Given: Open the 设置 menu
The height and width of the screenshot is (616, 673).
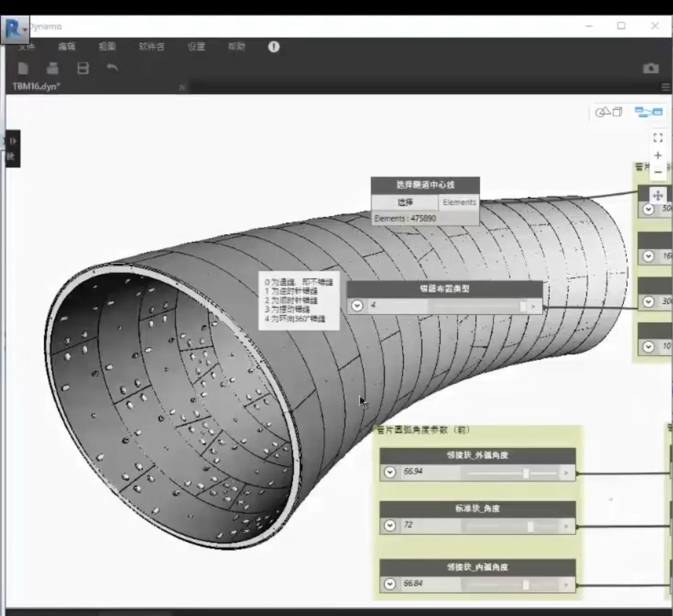Looking at the screenshot, I should (x=196, y=46).
